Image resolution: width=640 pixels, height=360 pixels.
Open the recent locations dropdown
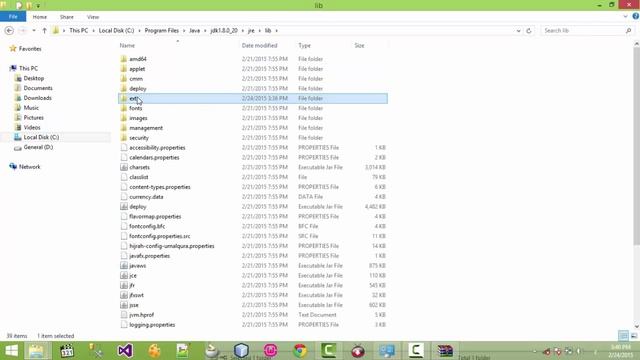pos(34,31)
